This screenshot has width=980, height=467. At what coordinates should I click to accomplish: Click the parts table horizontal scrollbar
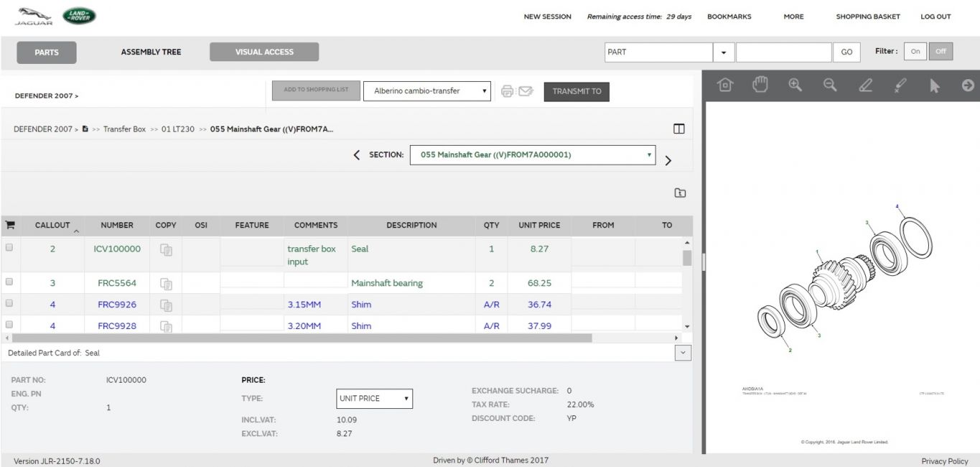[302, 338]
